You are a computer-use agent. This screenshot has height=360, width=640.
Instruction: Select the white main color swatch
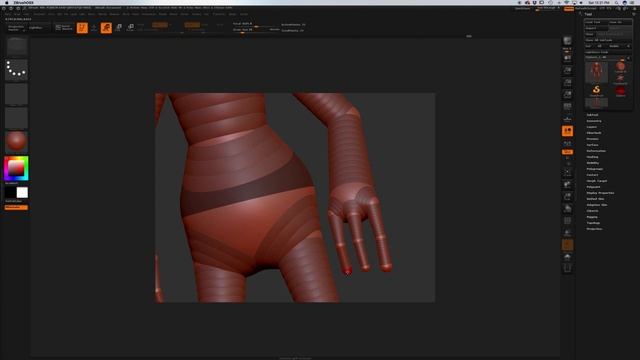[x=22, y=193]
